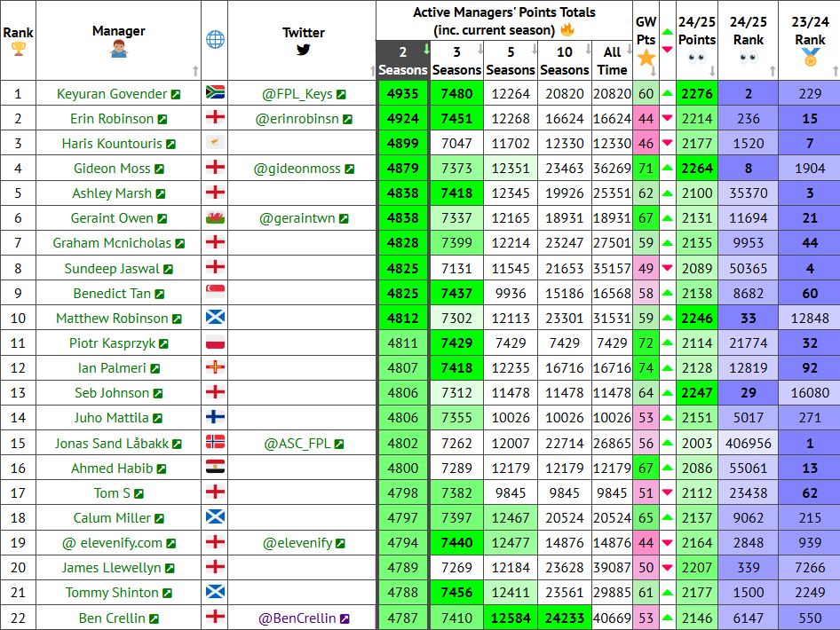Open @gideonmoss Twitter link
840x630 pixels.
point(303,169)
